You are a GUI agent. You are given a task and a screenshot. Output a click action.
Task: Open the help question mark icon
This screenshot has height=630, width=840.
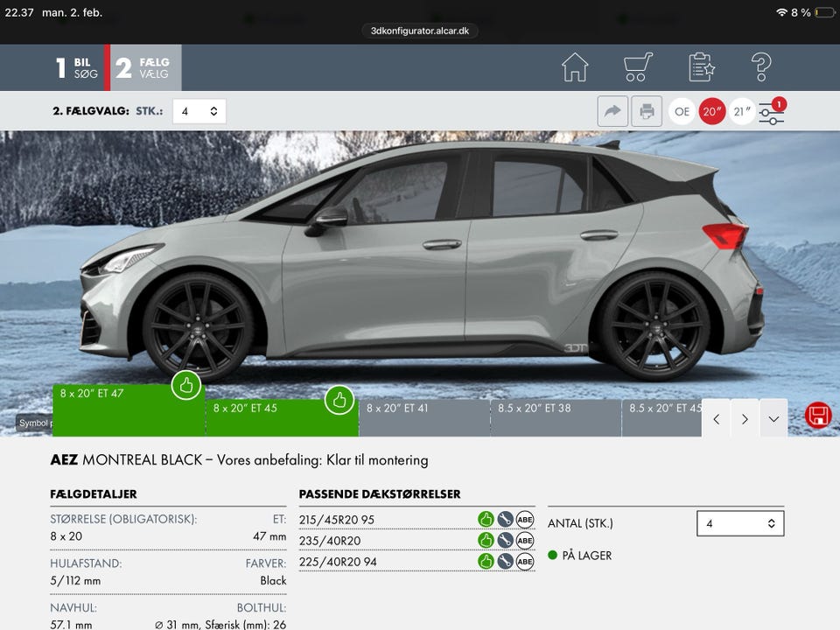(x=761, y=67)
